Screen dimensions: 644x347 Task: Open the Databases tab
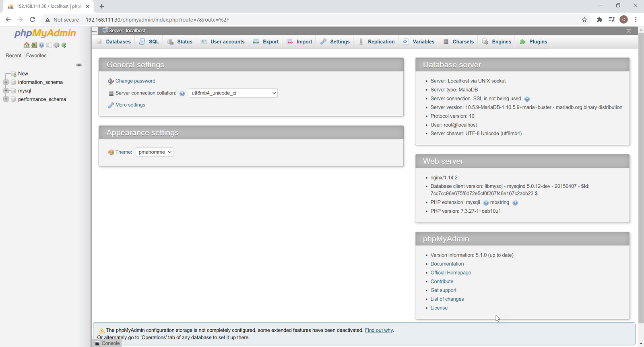click(x=114, y=42)
